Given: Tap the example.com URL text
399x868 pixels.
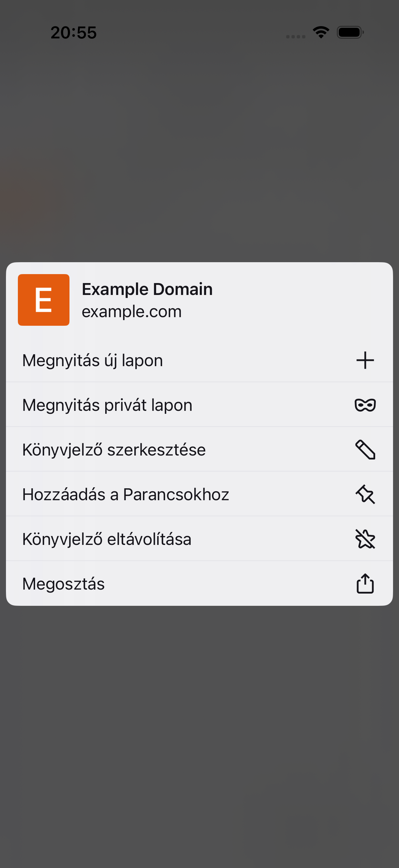Looking at the screenshot, I should (132, 311).
